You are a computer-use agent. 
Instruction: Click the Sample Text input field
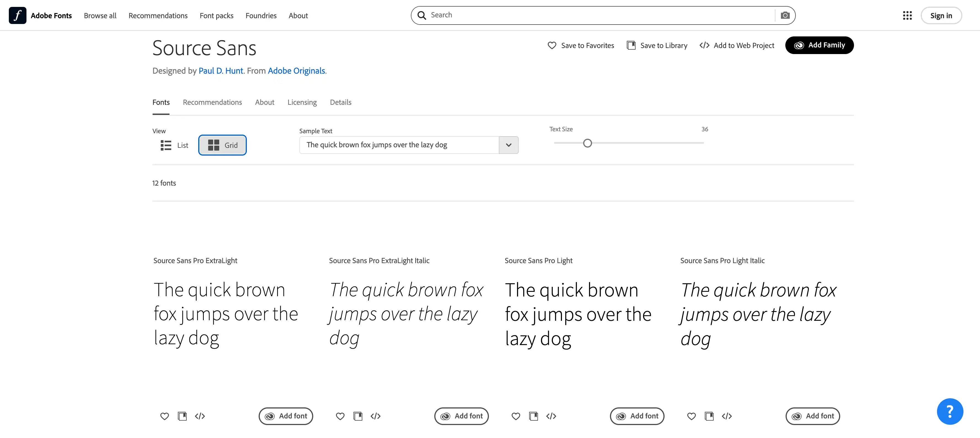(399, 145)
